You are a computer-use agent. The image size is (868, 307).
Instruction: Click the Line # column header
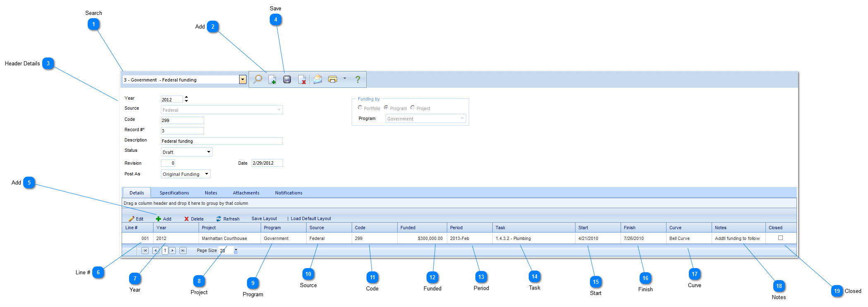137,228
